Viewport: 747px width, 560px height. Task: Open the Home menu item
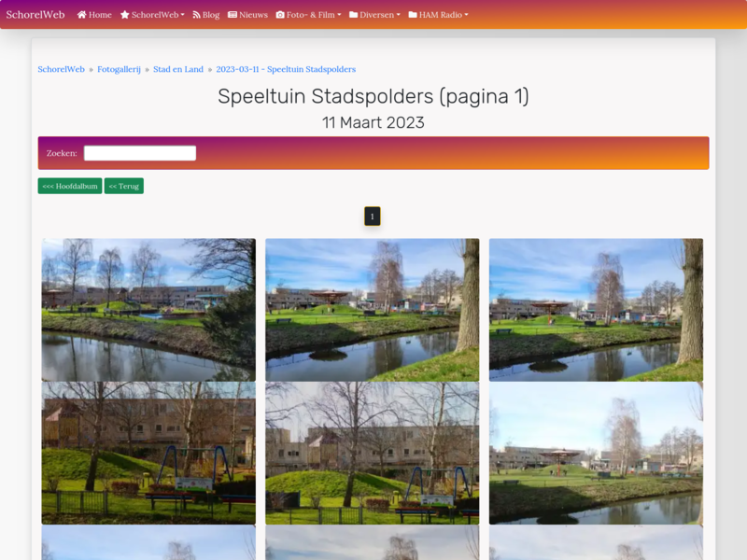[94, 15]
